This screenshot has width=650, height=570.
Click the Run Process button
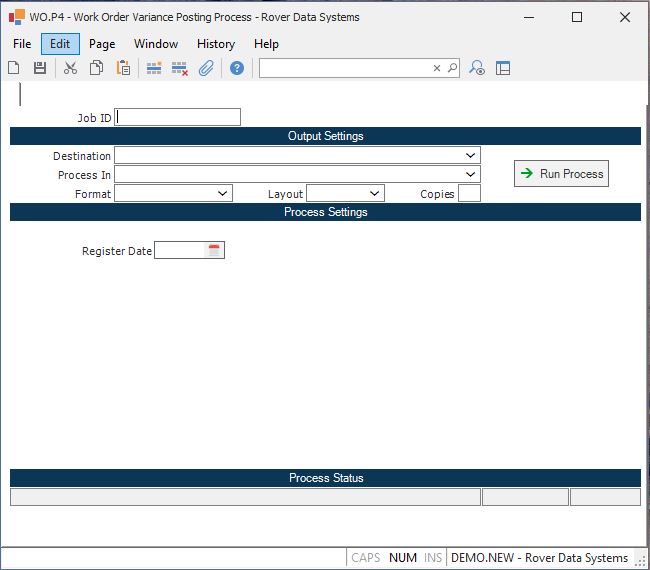[561, 174]
